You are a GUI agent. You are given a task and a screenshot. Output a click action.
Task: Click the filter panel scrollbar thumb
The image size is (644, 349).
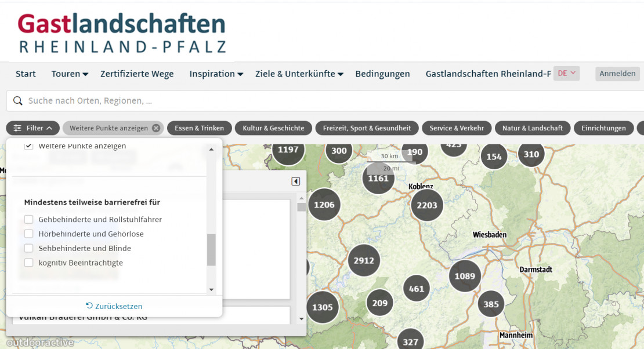point(211,250)
